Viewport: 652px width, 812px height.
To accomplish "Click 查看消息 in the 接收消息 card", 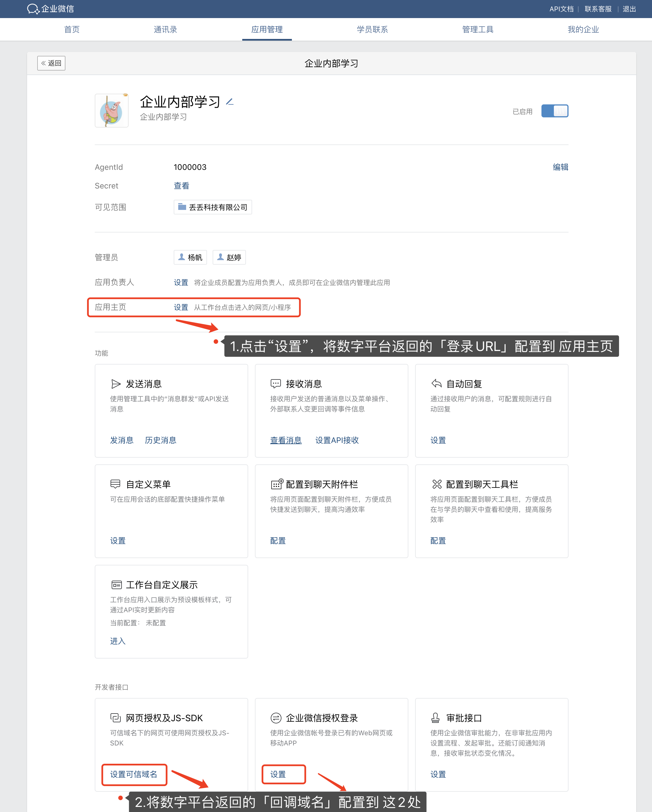I will pos(286,440).
